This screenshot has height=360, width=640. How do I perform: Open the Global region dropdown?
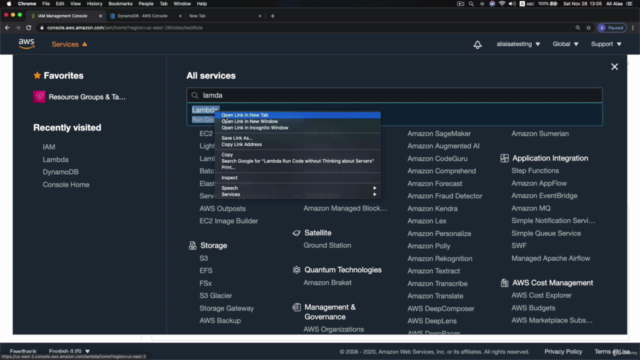pos(565,44)
